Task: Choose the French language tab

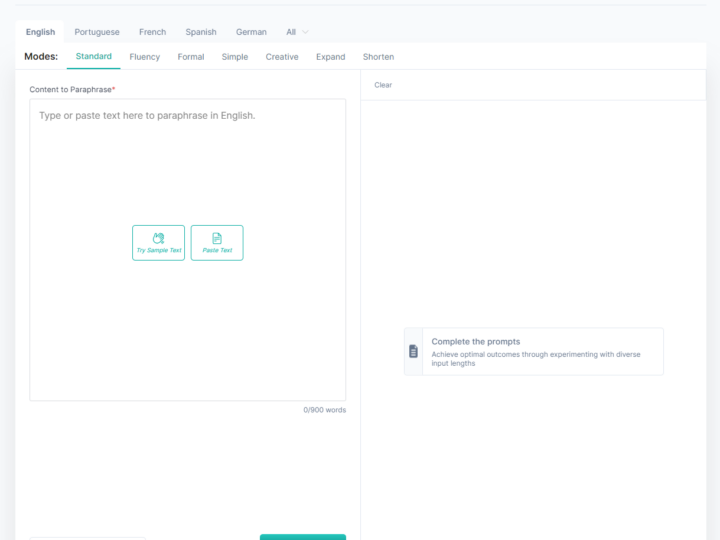Action: [x=152, y=32]
